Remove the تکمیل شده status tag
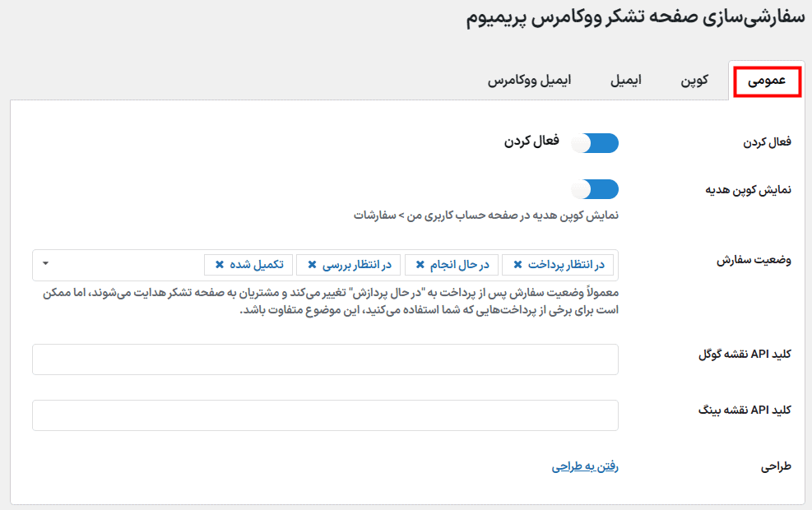Viewport: 812px width, 510px height. pos(220,265)
